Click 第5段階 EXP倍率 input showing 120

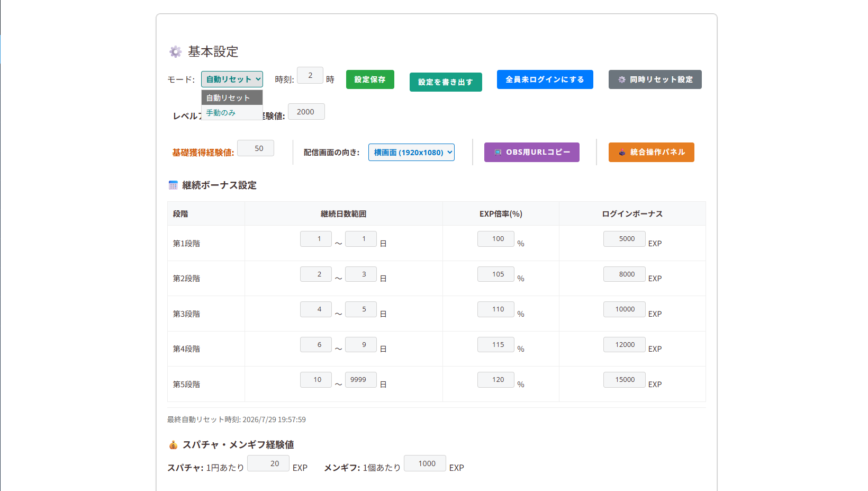(496, 380)
